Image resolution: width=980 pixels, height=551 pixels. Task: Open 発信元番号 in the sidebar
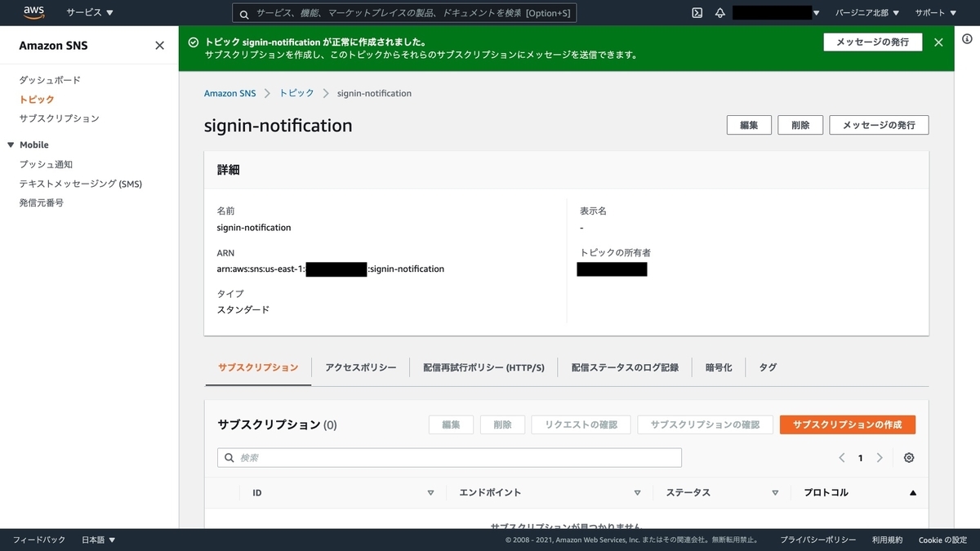(42, 202)
